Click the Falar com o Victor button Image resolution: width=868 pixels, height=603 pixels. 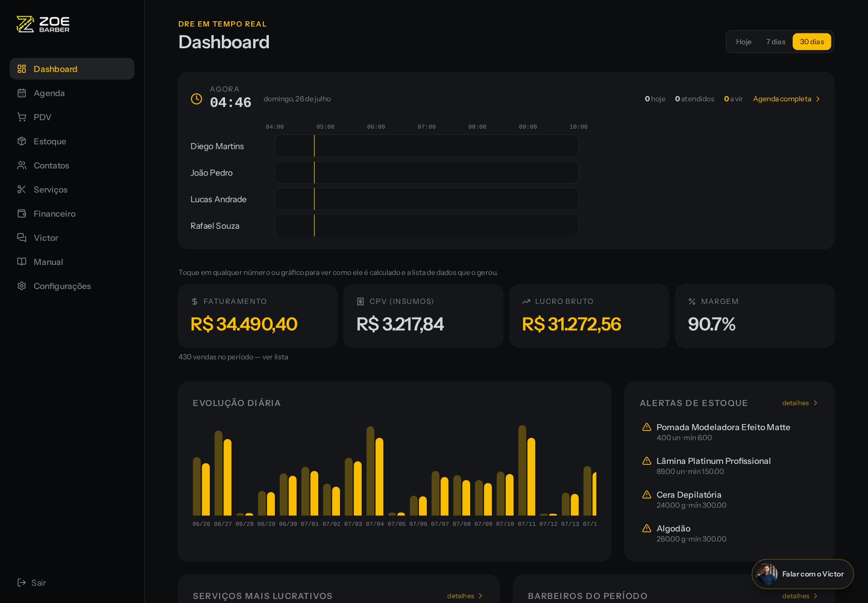coord(802,574)
